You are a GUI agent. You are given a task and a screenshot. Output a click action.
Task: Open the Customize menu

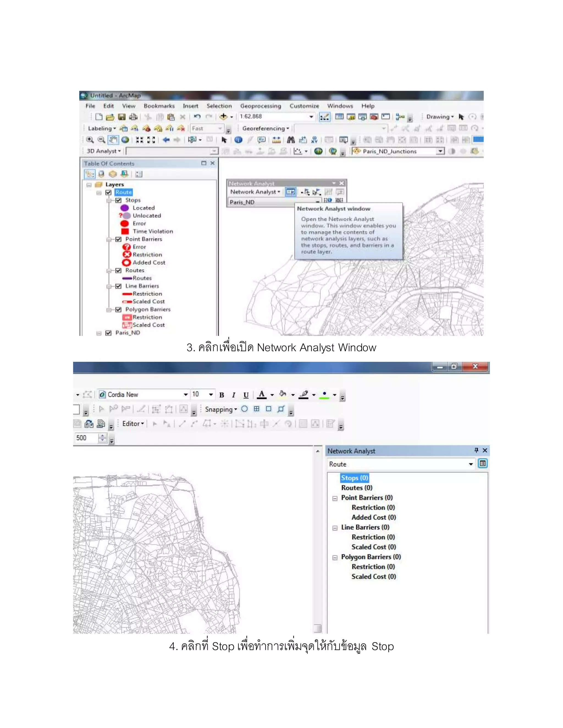(x=304, y=106)
